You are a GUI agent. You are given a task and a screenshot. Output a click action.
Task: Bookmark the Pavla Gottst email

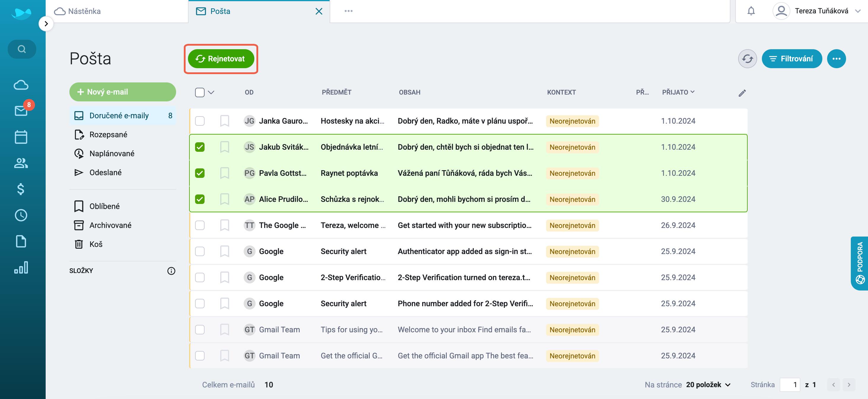click(224, 173)
